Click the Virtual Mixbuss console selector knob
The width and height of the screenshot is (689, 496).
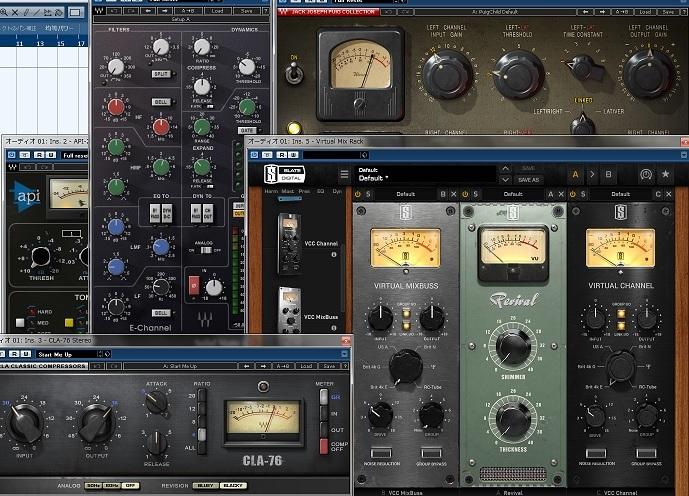coord(405,366)
